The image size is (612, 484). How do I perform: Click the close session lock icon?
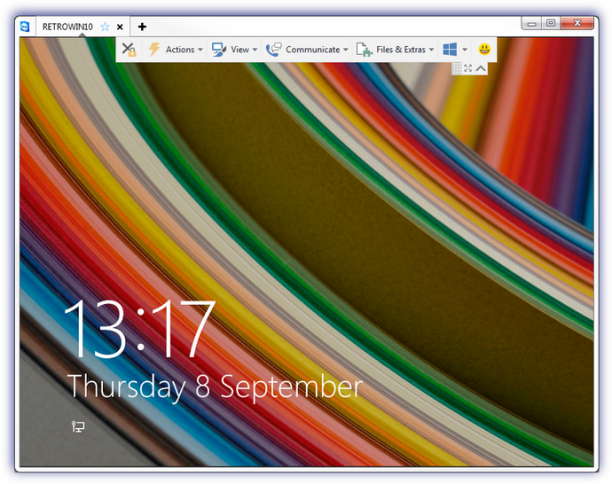coord(128,50)
